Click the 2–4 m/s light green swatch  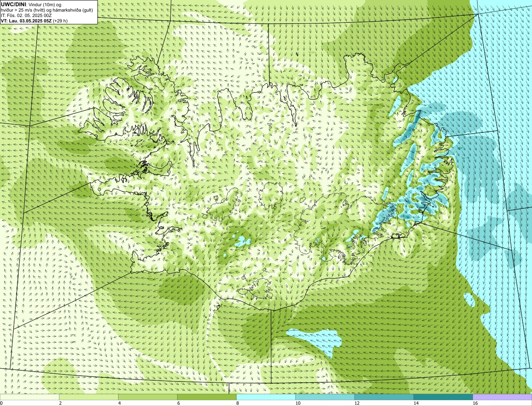point(89,397)
